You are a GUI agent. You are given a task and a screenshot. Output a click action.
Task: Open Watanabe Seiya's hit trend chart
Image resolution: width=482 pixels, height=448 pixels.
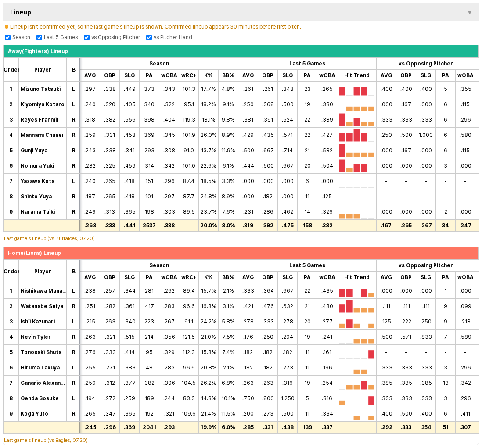click(x=356, y=306)
